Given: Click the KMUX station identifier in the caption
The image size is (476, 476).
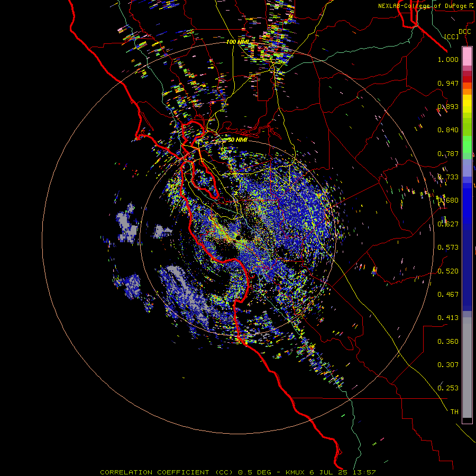Looking at the screenshot, I should coord(296,472).
